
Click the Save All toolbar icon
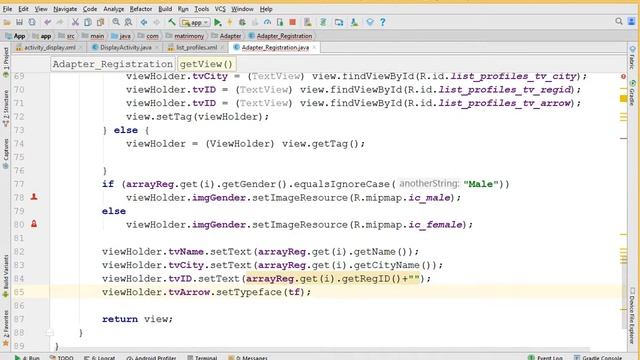[19, 22]
